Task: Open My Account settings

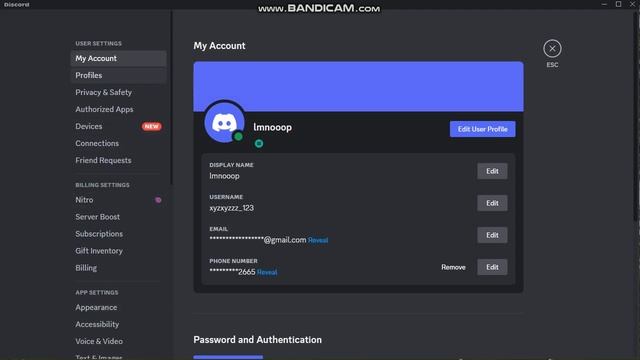Action: click(x=118, y=58)
